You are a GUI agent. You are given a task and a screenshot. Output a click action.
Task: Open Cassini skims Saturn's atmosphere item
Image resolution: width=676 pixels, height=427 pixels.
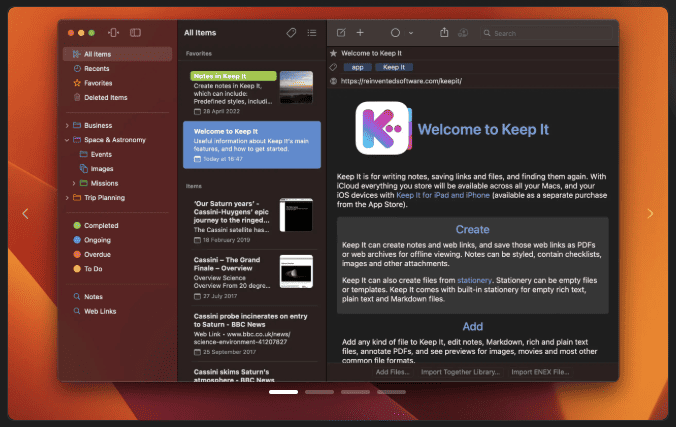click(x=252, y=374)
